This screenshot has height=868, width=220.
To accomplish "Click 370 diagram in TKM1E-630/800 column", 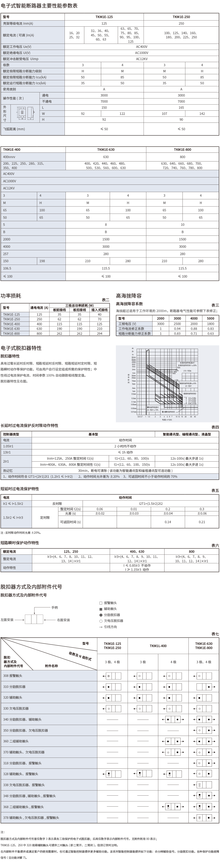I will tap(204, 752).
